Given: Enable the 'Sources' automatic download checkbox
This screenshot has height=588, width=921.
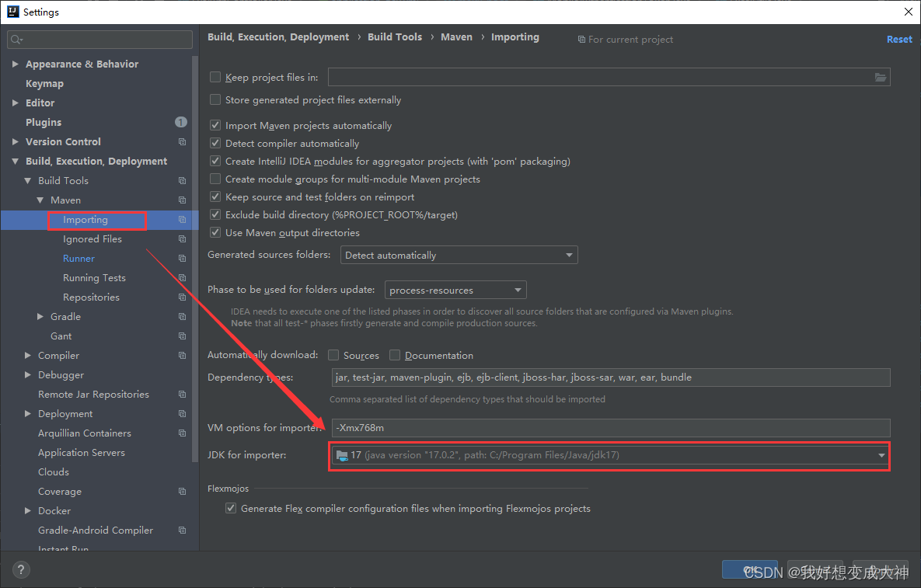Looking at the screenshot, I should click(334, 355).
